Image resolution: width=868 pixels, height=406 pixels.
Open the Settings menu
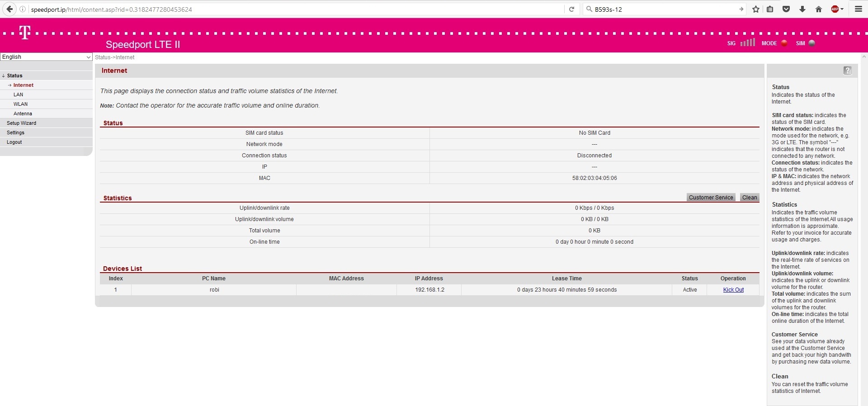(15, 132)
